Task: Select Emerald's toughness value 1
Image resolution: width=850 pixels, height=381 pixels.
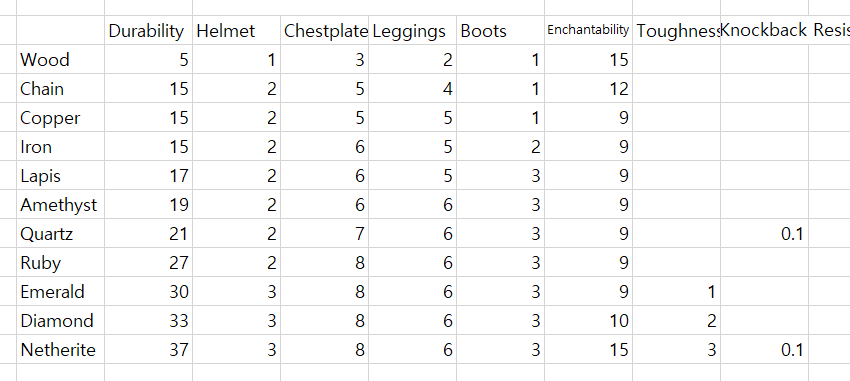Action: click(x=676, y=292)
